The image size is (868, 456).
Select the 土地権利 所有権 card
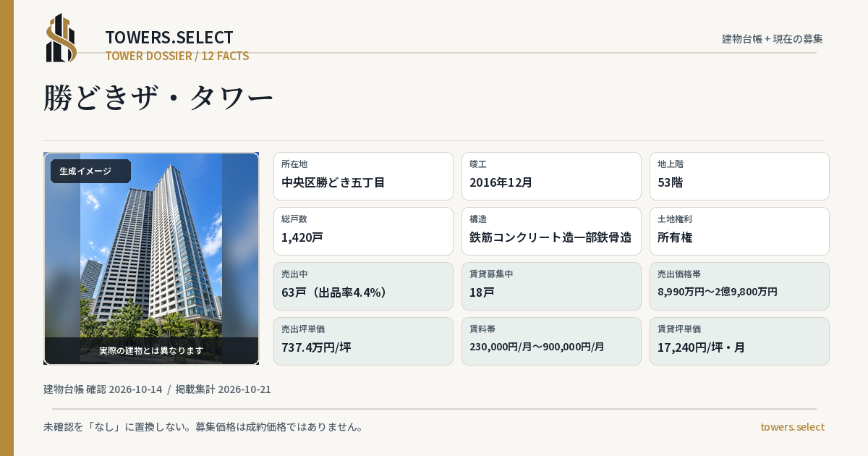tap(739, 231)
